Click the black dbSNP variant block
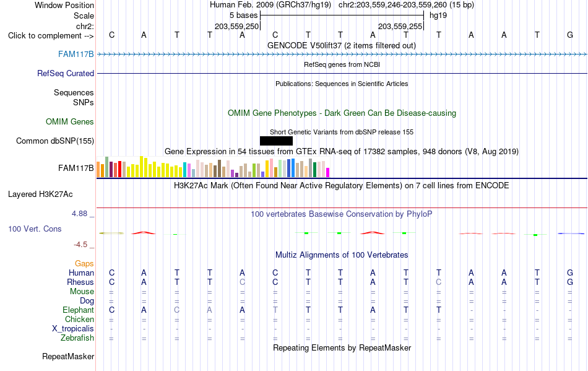 [x=277, y=141]
